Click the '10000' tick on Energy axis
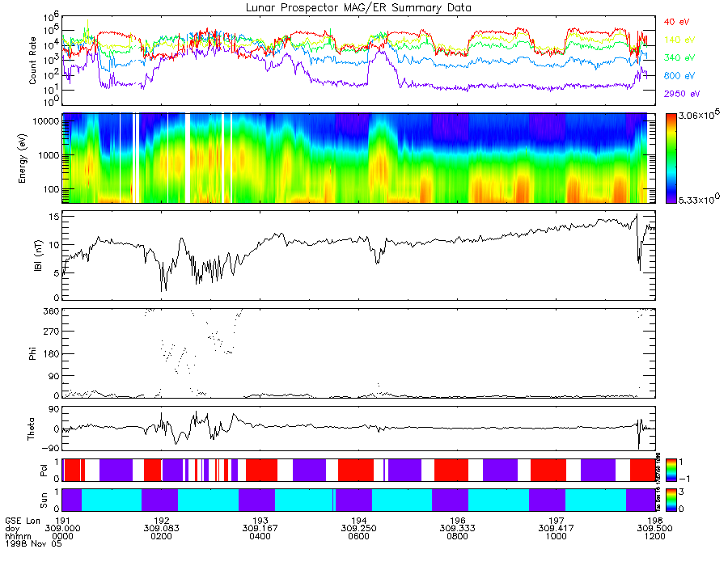Screen dimensions: 728x566 click(44, 121)
